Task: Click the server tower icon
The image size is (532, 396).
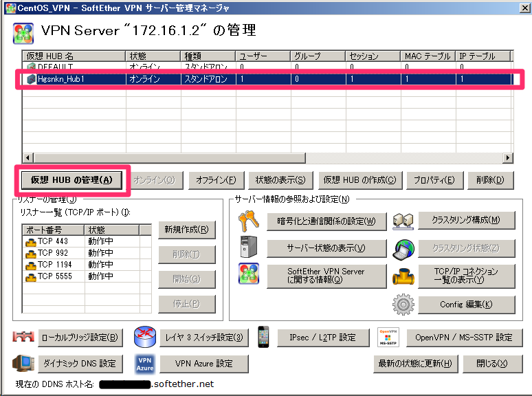Action: 248,247
